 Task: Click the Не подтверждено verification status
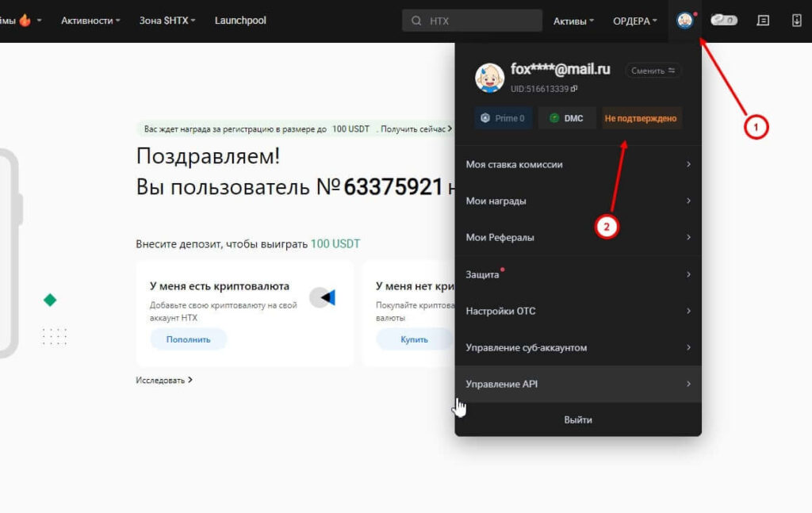pyautogui.click(x=641, y=118)
